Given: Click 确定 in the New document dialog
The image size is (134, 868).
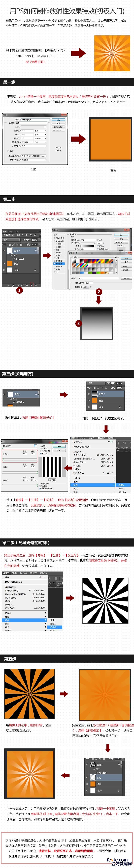Looking at the screenshot, I should 58,119.
